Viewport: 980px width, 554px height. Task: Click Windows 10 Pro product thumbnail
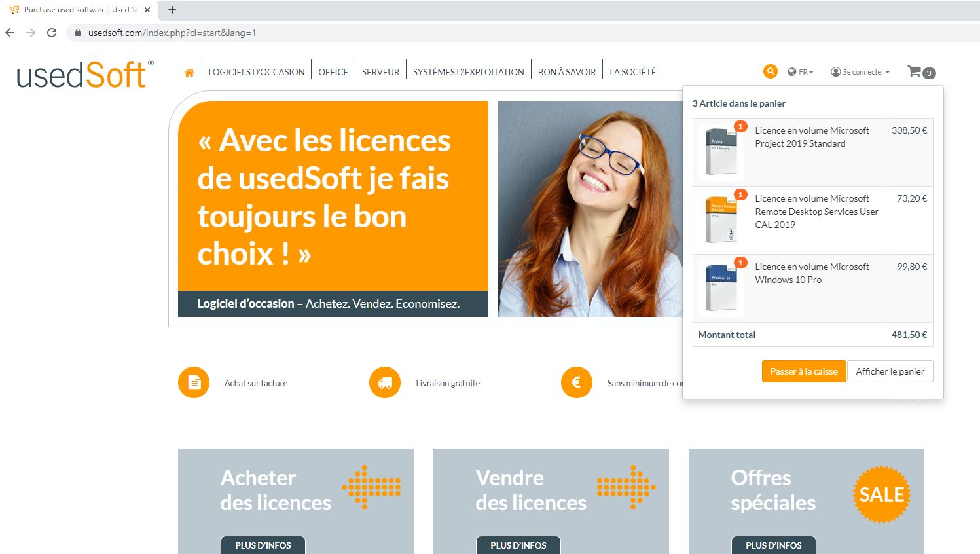(x=721, y=288)
